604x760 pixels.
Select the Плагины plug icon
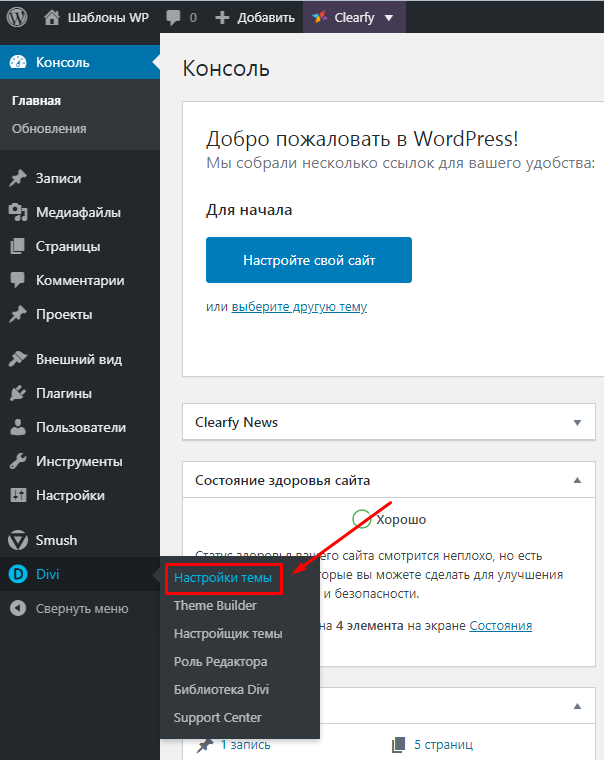pos(18,393)
